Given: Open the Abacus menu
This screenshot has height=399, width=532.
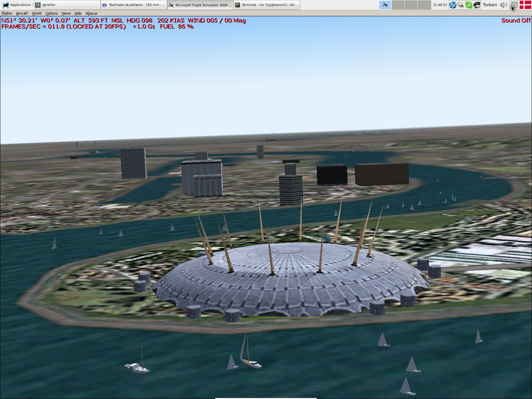Looking at the screenshot, I should 91,13.
